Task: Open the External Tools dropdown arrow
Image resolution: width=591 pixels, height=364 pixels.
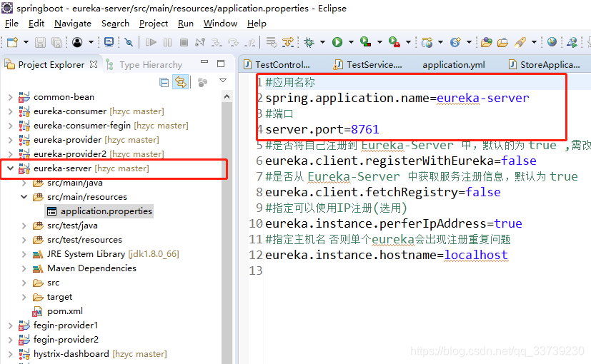Action: [408, 42]
